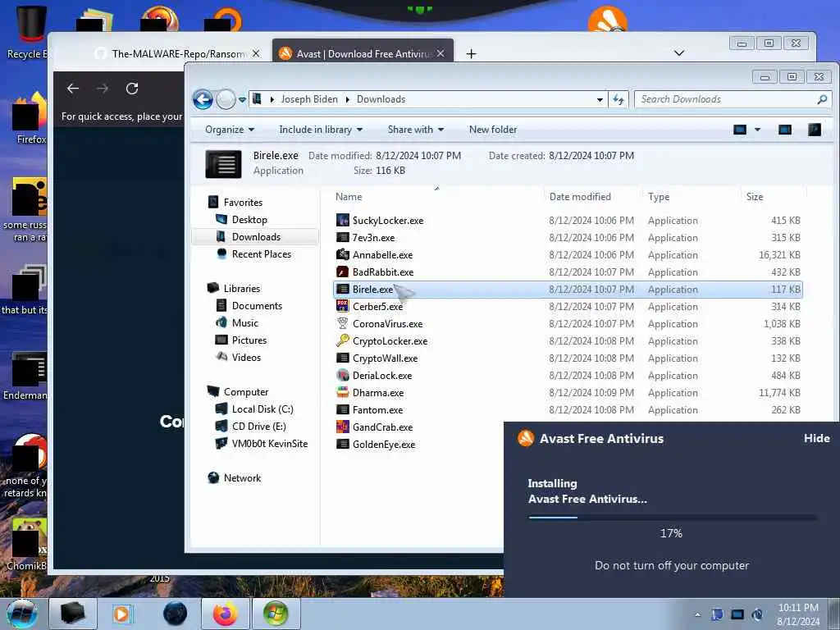Click the Explorer Forward navigation arrow
The image size is (840, 630).
[226, 99]
